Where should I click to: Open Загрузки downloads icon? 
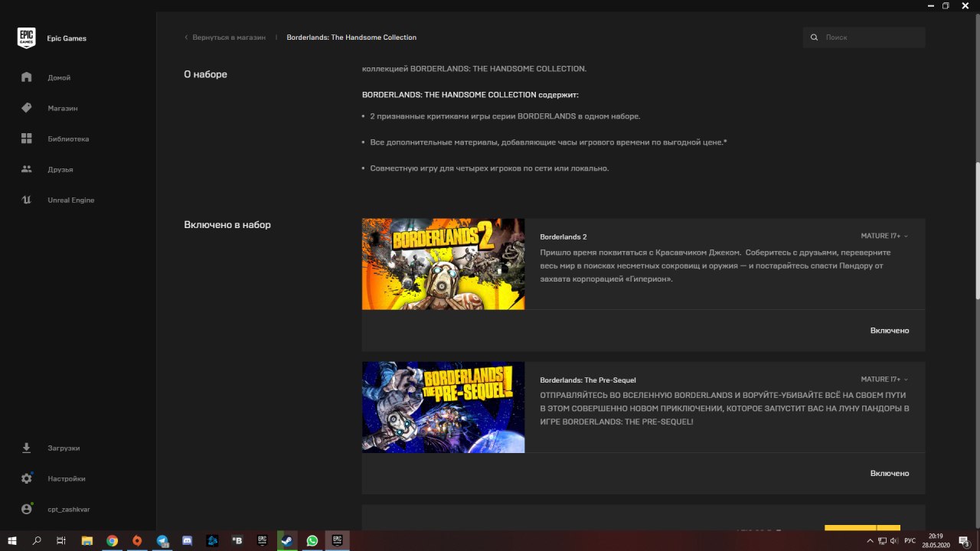(x=27, y=448)
